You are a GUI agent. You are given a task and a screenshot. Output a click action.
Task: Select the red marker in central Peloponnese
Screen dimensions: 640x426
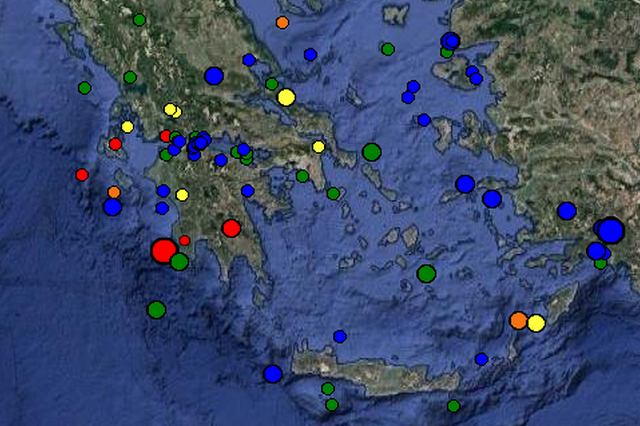pos(231,228)
